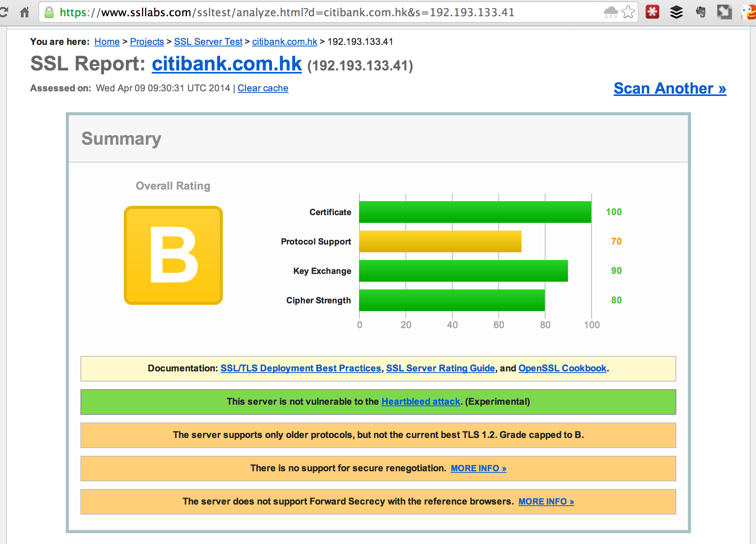Viewport: 756px width, 544px height.
Task: Go to Home breadcrumb link
Action: [x=107, y=42]
